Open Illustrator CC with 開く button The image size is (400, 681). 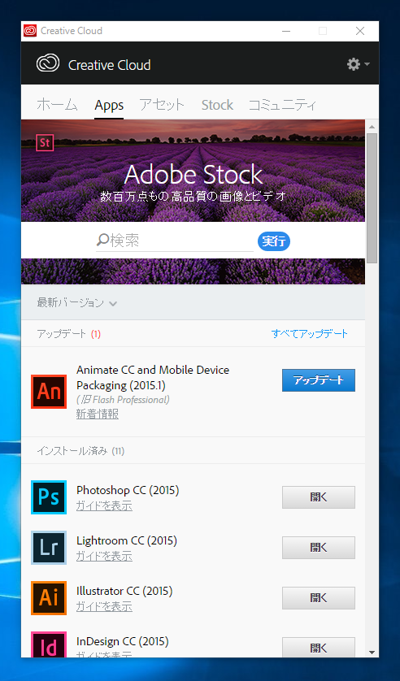tap(318, 598)
